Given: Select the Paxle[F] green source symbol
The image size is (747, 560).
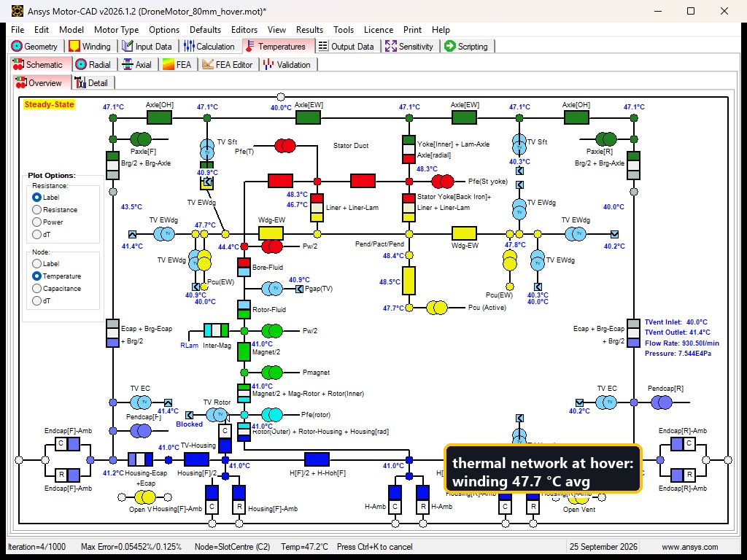Looking at the screenshot, I should pos(141,139).
